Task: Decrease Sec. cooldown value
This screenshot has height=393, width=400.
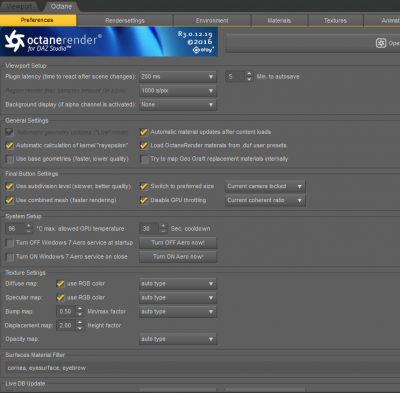Action: pyautogui.click(x=163, y=231)
